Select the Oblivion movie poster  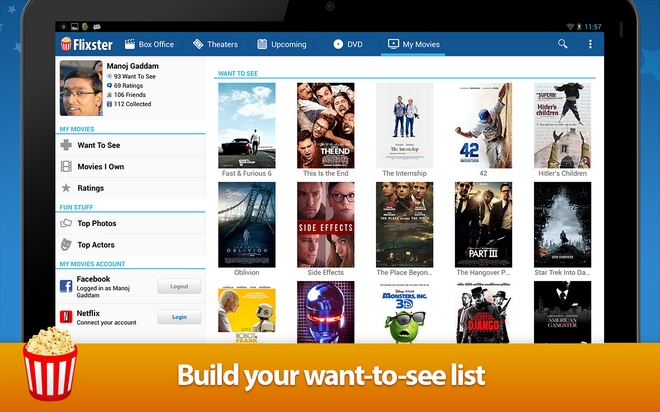pos(246,224)
